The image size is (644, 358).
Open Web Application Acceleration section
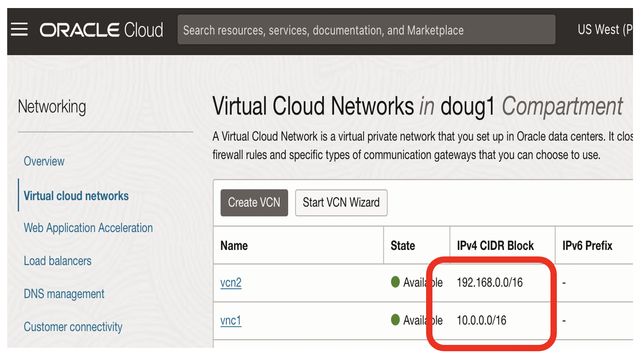88,228
